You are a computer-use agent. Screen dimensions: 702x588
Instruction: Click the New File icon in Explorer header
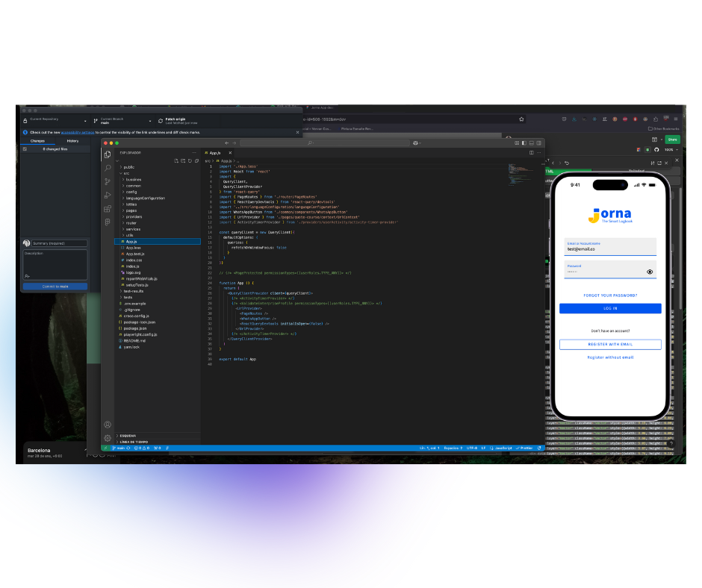pos(176,160)
